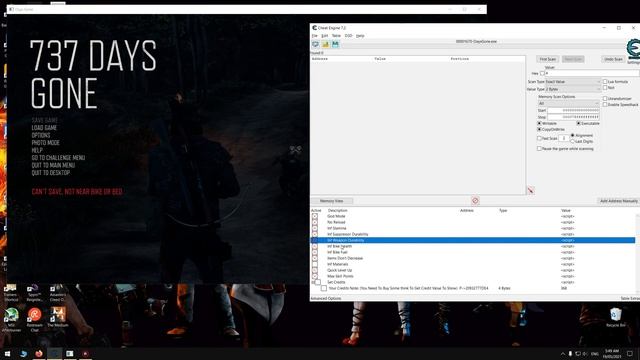
Task: Open the D3D menu in Cheat Engine
Action: 348,36
